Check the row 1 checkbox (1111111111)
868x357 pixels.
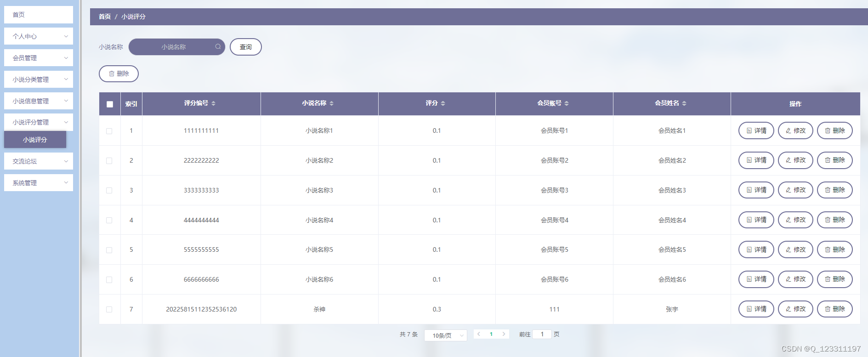pos(109,131)
